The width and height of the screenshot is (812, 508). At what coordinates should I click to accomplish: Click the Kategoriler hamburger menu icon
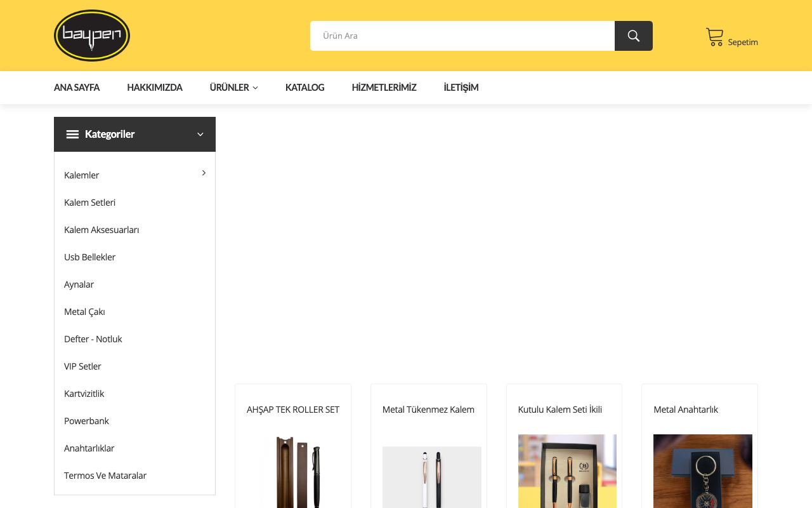(x=72, y=134)
